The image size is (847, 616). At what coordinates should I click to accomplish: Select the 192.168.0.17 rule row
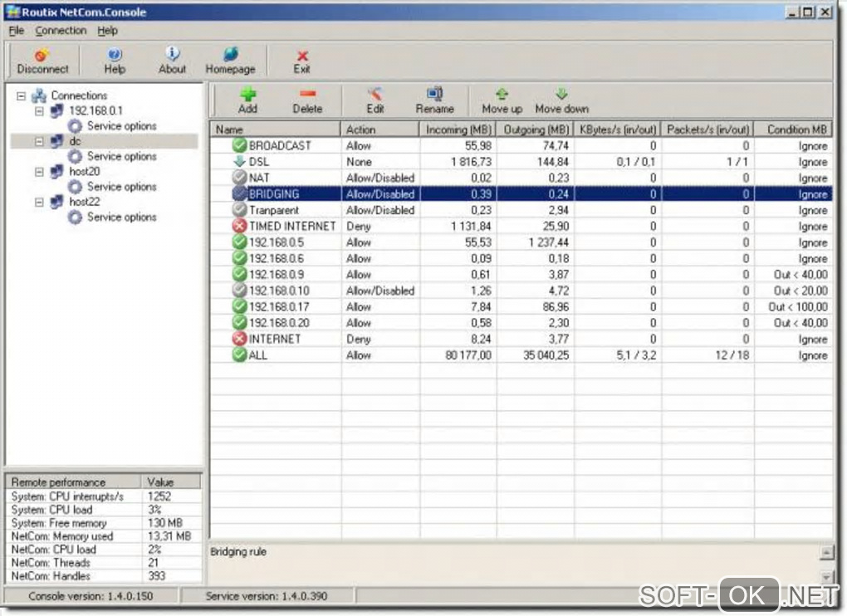521,306
